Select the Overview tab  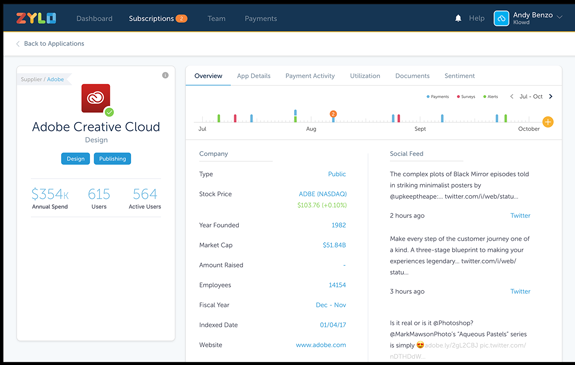(x=208, y=76)
